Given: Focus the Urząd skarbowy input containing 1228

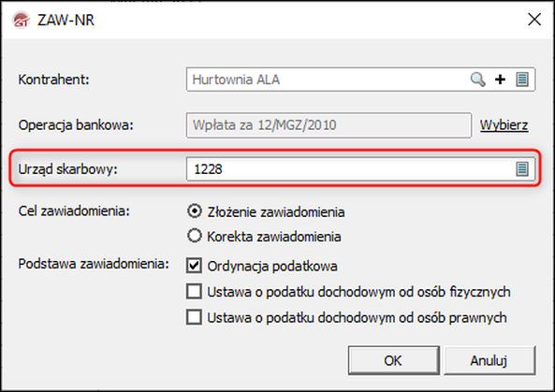Looking at the screenshot, I should [360, 168].
